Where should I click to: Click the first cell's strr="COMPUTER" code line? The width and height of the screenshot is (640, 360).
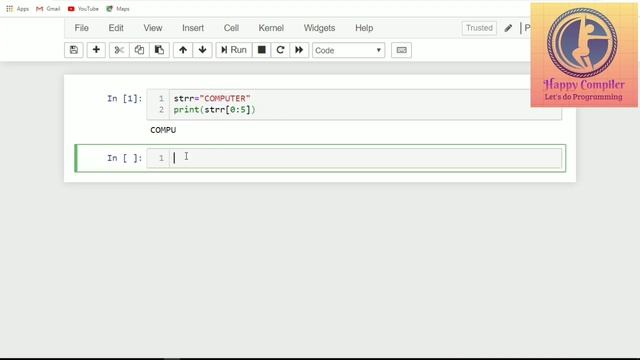(212, 98)
